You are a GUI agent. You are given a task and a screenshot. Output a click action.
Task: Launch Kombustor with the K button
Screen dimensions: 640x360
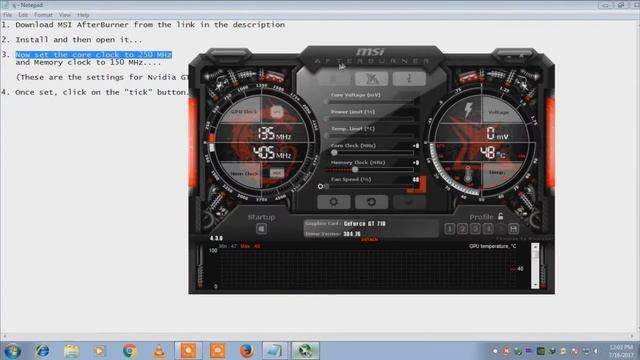tap(333, 79)
